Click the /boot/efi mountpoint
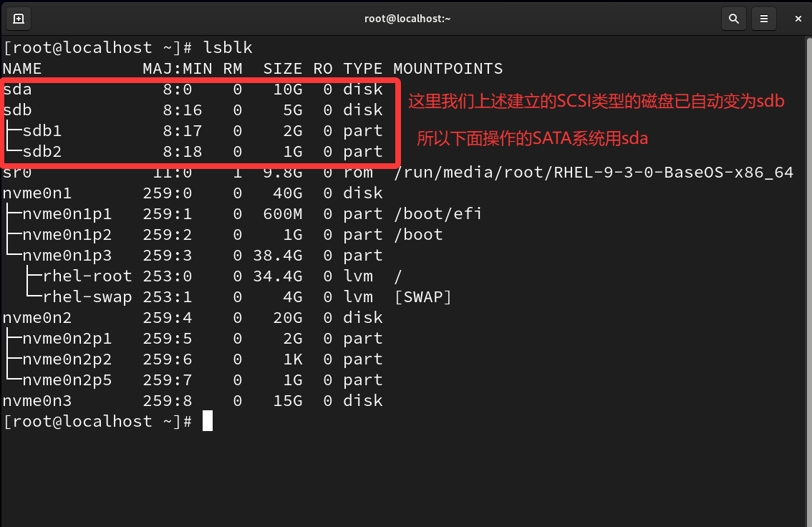 coord(438,214)
